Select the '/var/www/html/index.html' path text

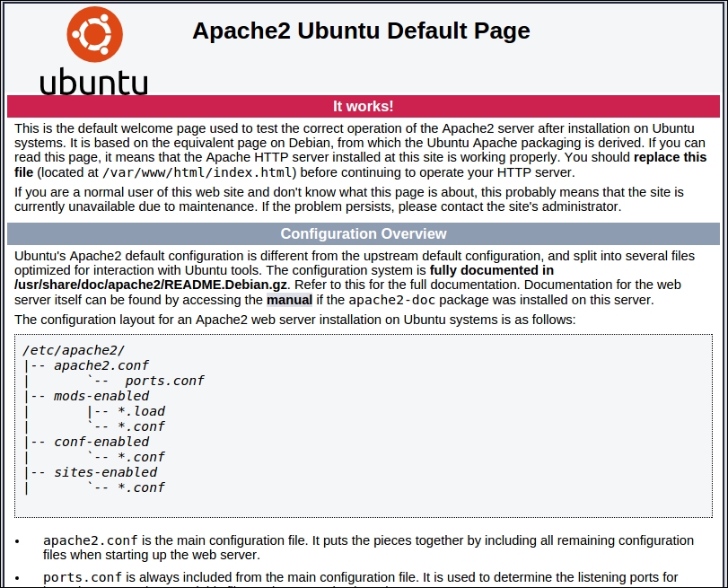198,172
